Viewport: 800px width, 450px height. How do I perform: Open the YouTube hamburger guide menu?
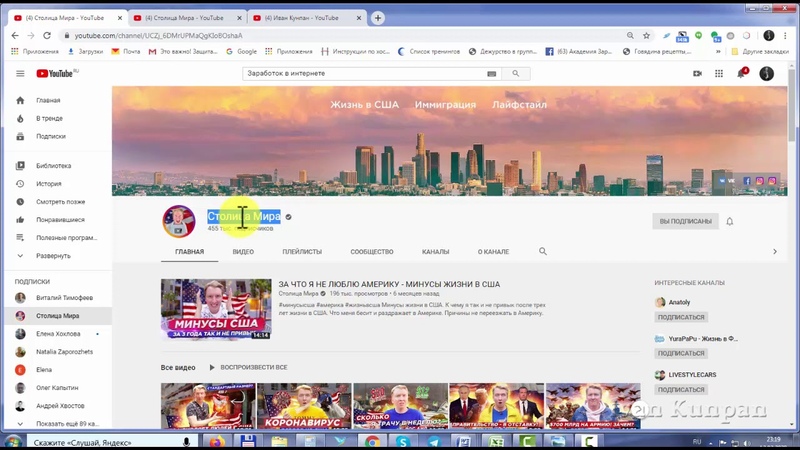(x=20, y=74)
